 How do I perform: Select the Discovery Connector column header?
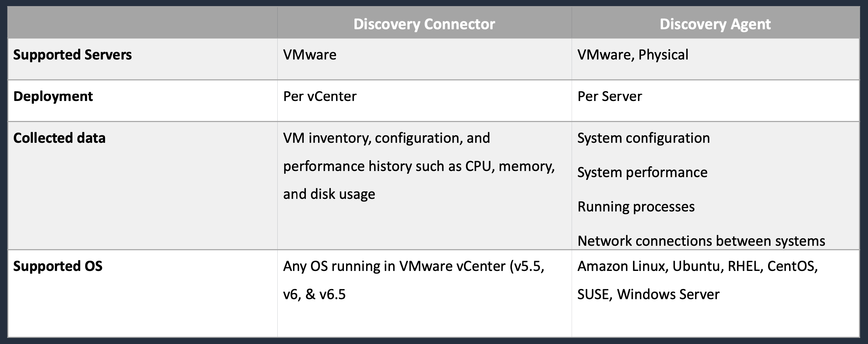click(x=424, y=24)
